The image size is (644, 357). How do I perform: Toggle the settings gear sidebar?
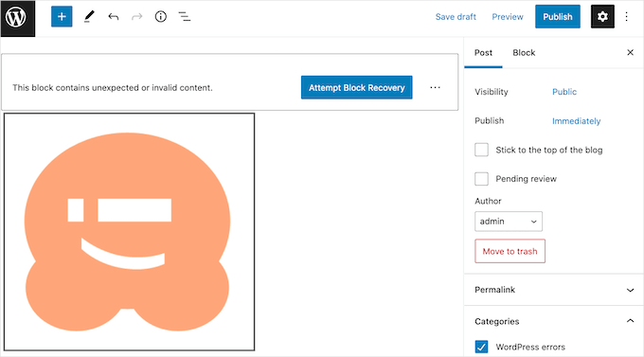pyautogui.click(x=602, y=17)
